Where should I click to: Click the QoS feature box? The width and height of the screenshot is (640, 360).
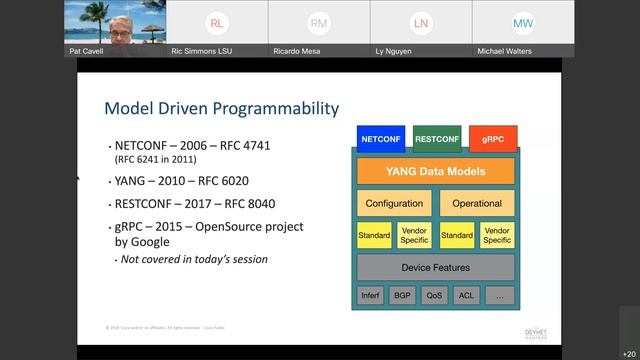[434, 295]
